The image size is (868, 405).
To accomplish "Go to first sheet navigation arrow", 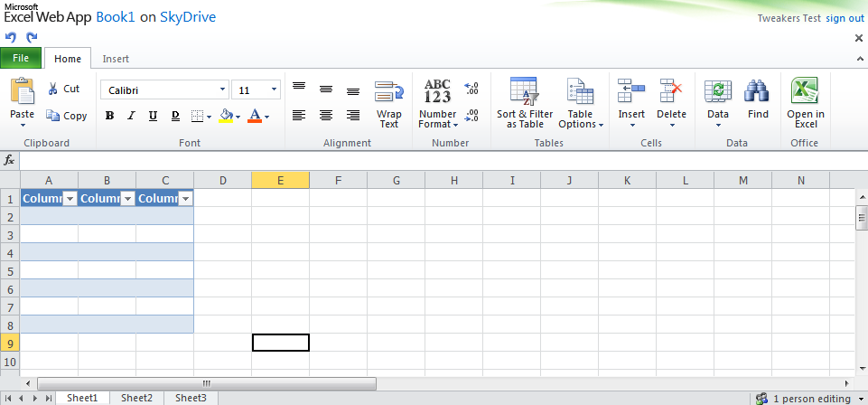I will [x=9, y=399].
